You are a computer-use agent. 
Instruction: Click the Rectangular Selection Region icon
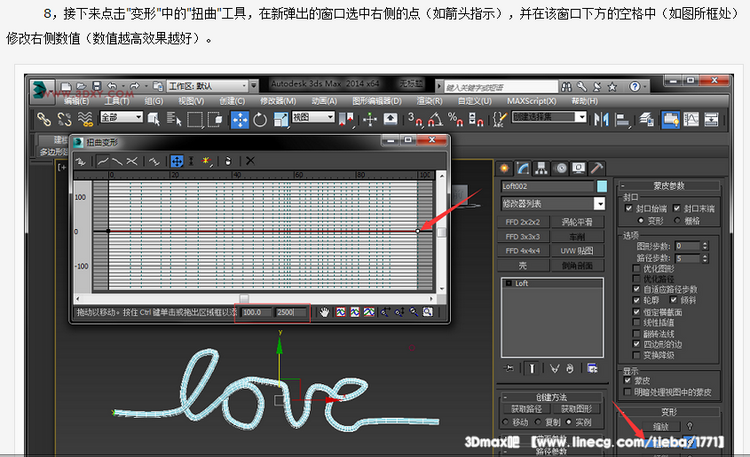click(x=195, y=119)
